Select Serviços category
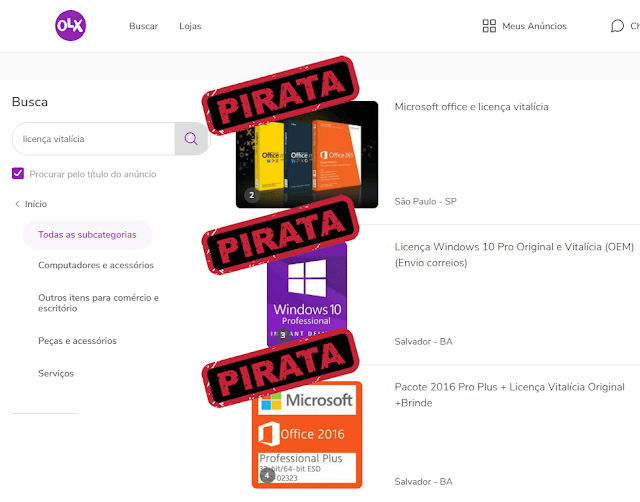This screenshot has height=502, width=640. tap(56, 373)
